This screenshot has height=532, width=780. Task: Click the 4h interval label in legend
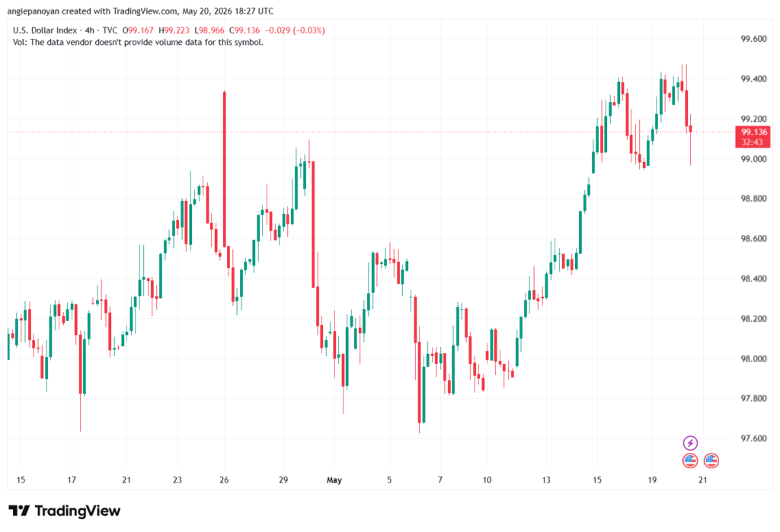click(90, 30)
